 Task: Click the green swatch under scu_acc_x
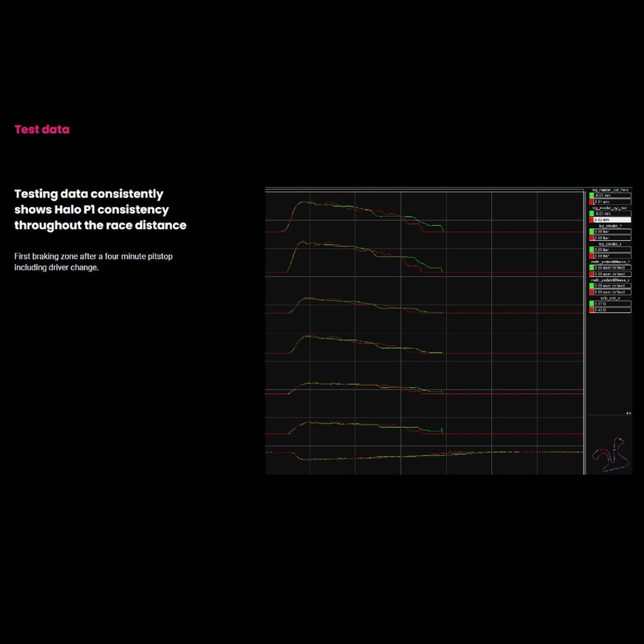[x=591, y=304]
